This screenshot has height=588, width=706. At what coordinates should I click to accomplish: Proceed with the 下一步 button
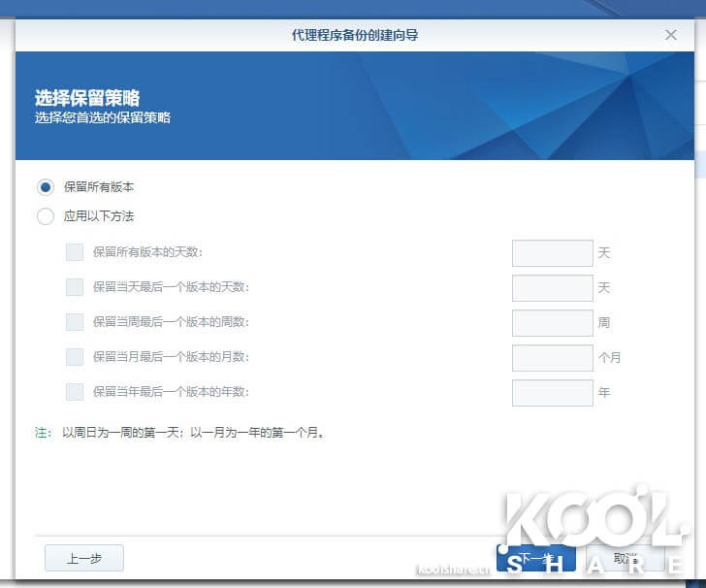pos(535,558)
